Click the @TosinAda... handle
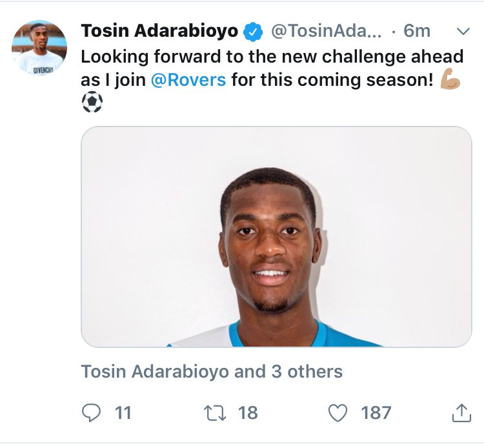Viewport: 484px width, 448px height. click(327, 31)
